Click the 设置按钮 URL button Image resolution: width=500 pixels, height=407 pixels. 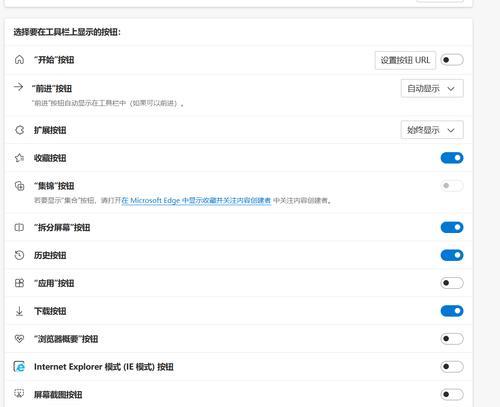(x=405, y=60)
